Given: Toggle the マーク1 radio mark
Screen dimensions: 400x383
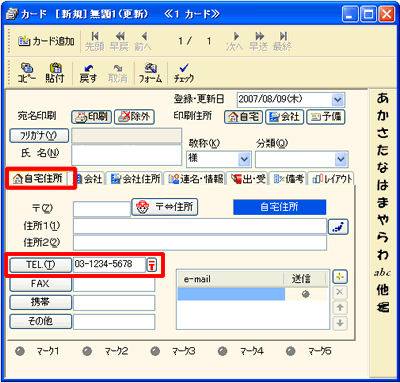Looking at the screenshot, I should (20, 351).
